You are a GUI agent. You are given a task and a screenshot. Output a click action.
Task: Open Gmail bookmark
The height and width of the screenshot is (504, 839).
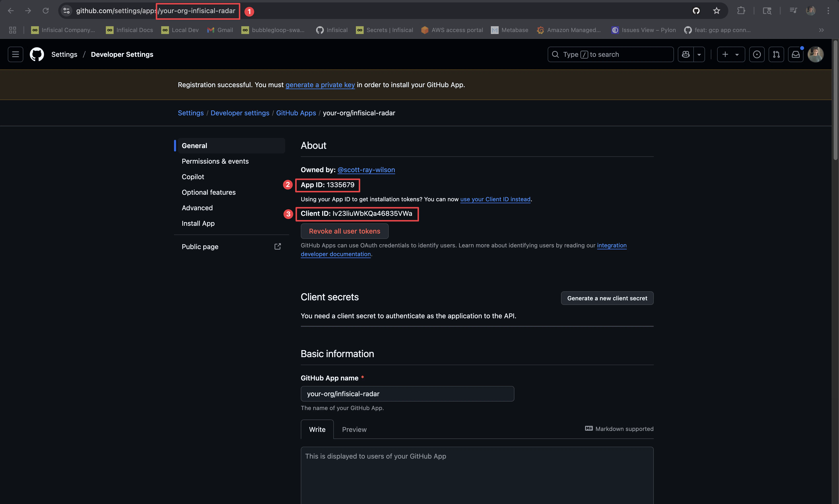pos(220,30)
